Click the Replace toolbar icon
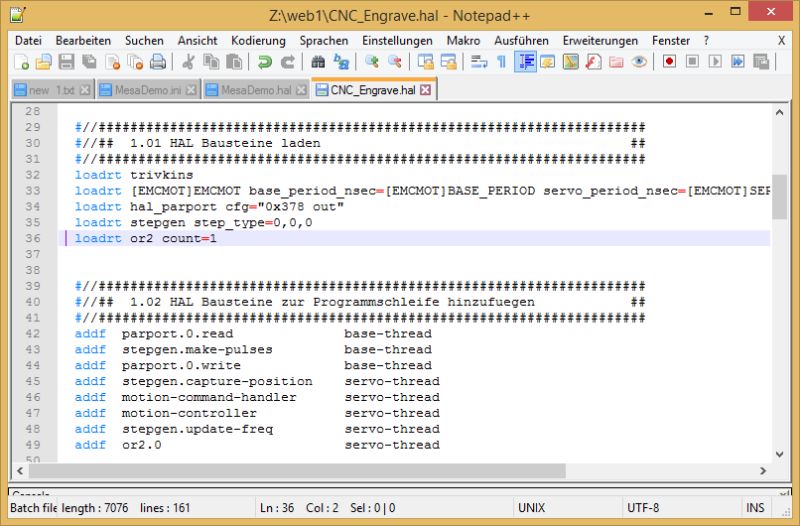 click(x=341, y=62)
